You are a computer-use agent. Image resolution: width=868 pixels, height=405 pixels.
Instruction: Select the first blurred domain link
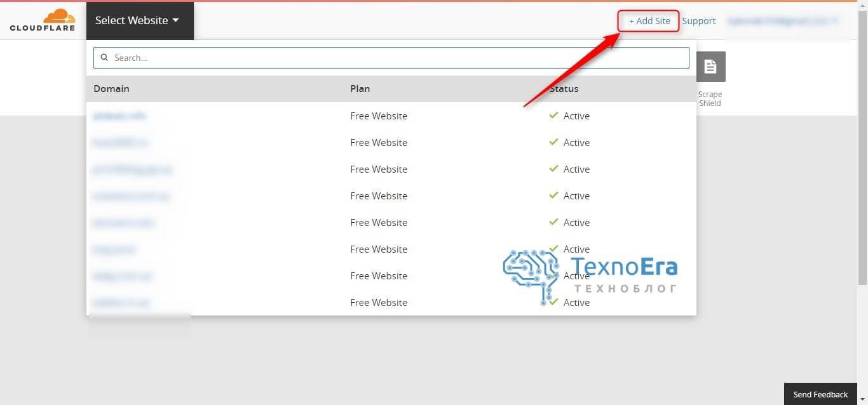click(119, 116)
